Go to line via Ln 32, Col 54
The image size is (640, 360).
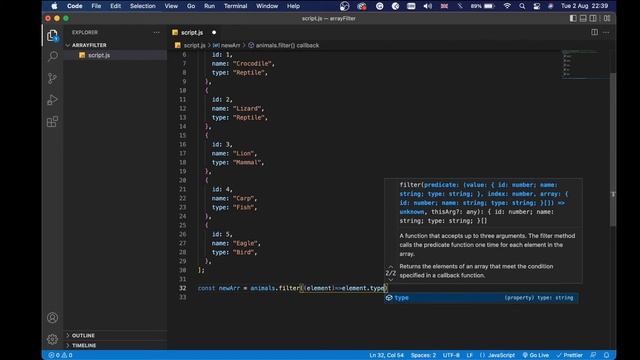(387, 355)
